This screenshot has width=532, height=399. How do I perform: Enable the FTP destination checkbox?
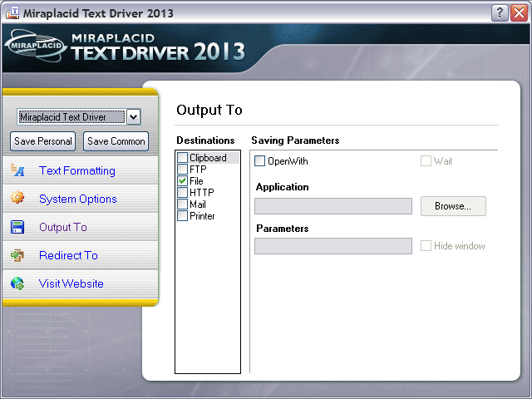pos(183,169)
